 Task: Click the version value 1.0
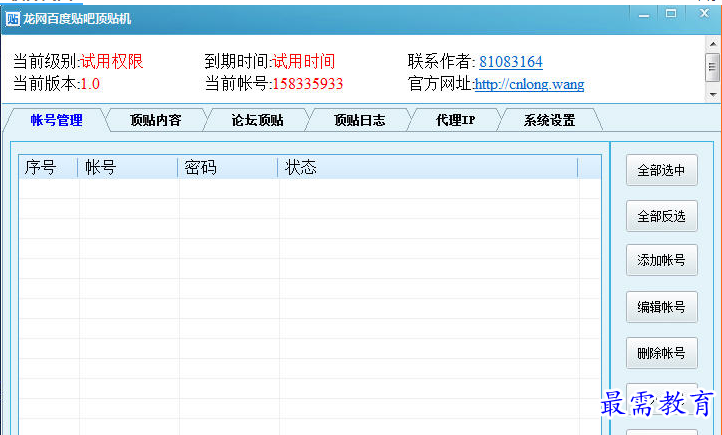click(x=90, y=84)
